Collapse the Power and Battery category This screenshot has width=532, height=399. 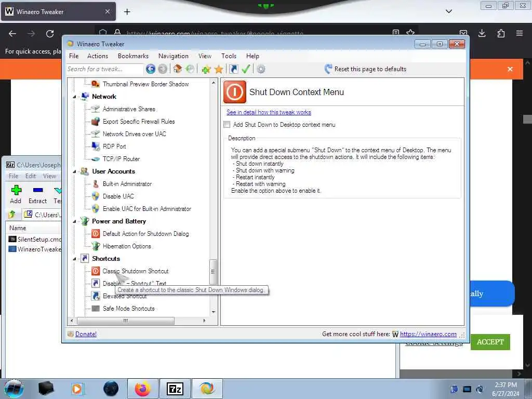tap(75, 221)
